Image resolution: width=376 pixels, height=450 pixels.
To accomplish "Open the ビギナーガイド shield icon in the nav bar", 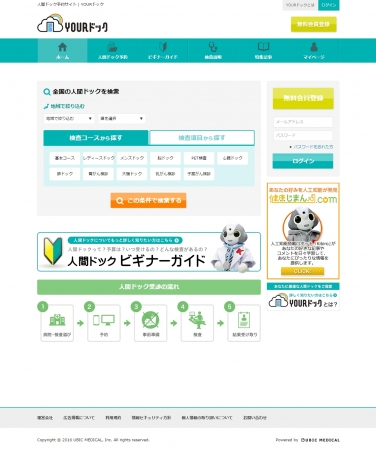I will 163,47.
